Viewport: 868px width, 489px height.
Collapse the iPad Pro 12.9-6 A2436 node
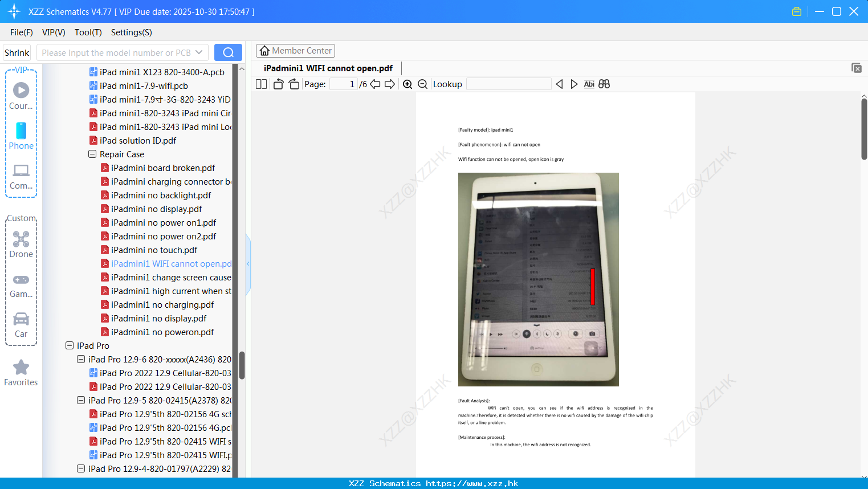pyautogui.click(x=81, y=360)
